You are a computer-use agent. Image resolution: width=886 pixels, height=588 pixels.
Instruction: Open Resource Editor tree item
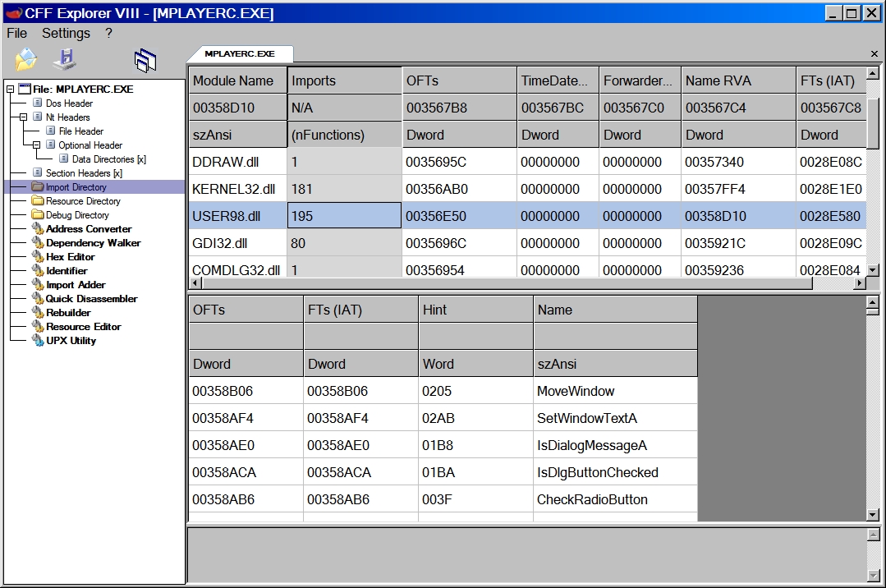pos(84,326)
